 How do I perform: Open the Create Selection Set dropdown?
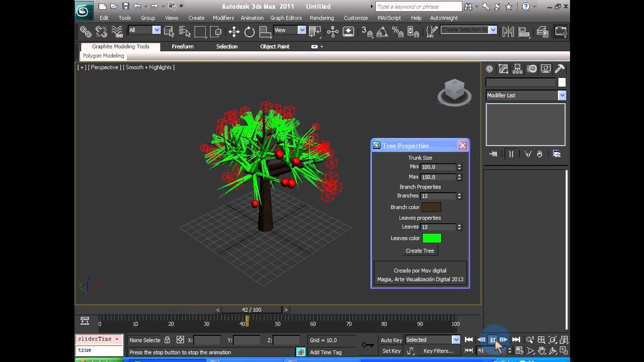click(469, 30)
